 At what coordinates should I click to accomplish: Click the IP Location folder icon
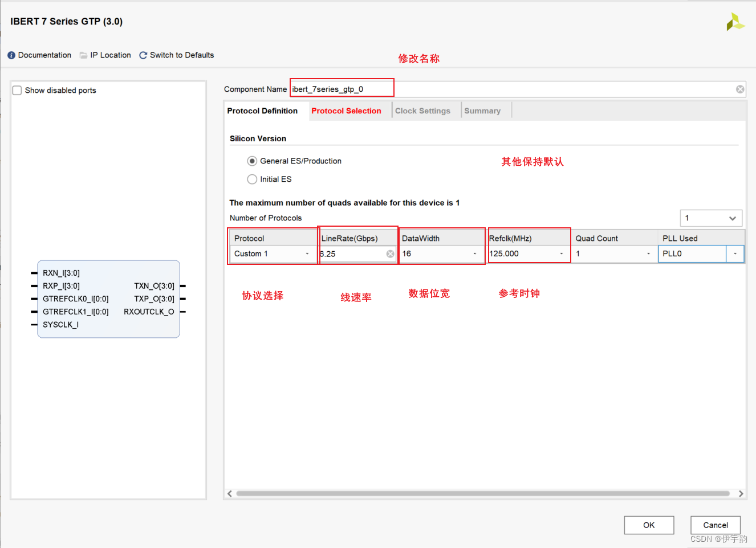click(84, 55)
